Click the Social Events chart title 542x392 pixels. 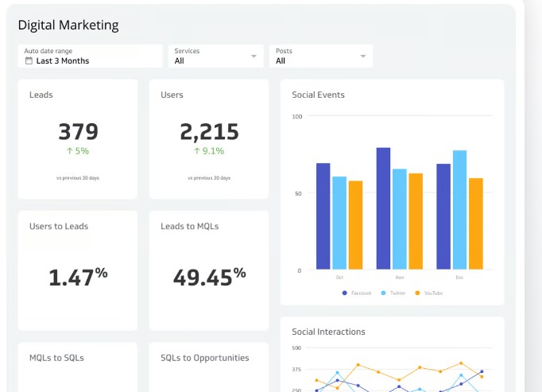point(318,95)
